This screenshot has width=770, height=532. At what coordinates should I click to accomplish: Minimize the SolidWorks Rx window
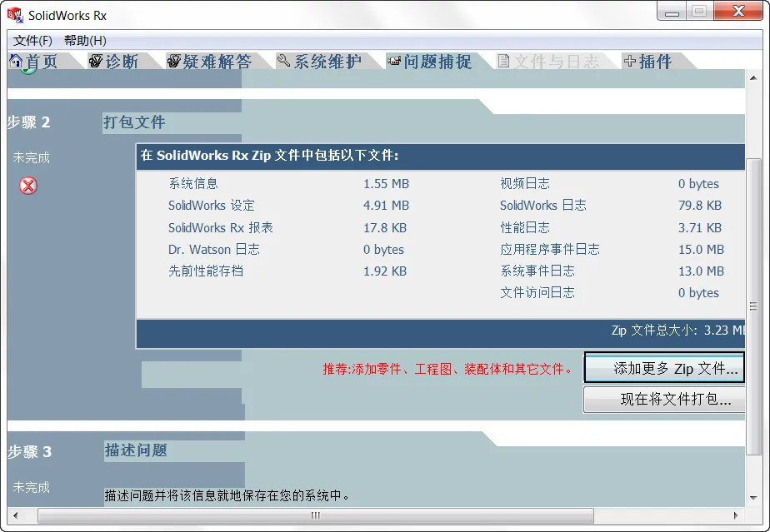(x=672, y=12)
